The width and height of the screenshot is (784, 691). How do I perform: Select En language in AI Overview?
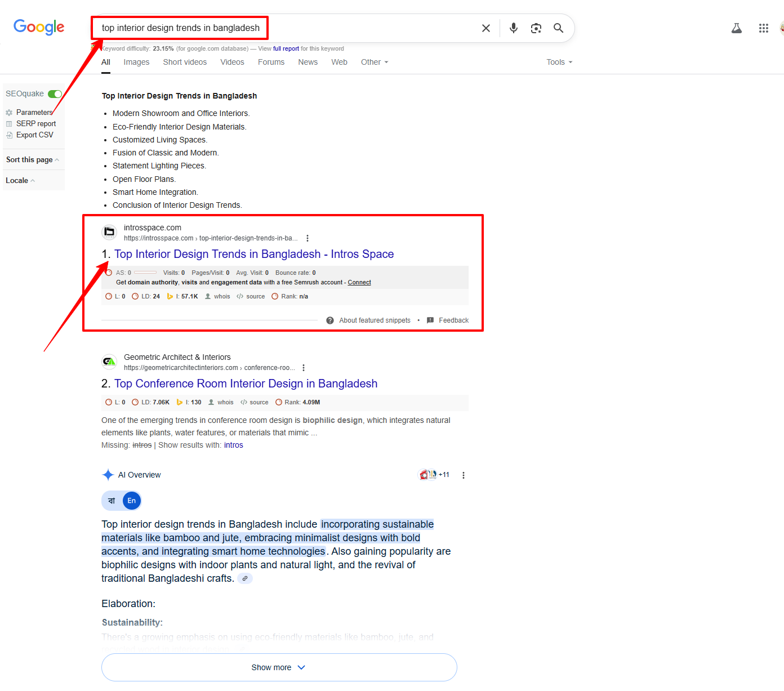pos(132,501)
